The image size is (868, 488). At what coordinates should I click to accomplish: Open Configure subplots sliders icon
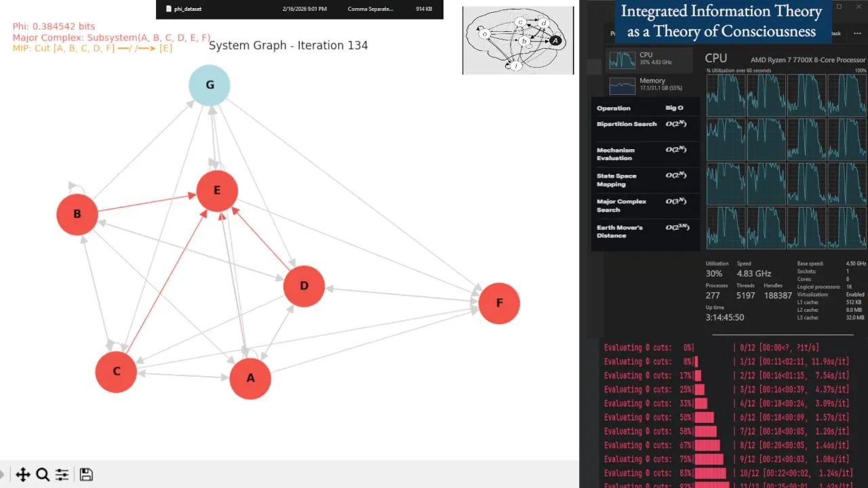(62, 474)
